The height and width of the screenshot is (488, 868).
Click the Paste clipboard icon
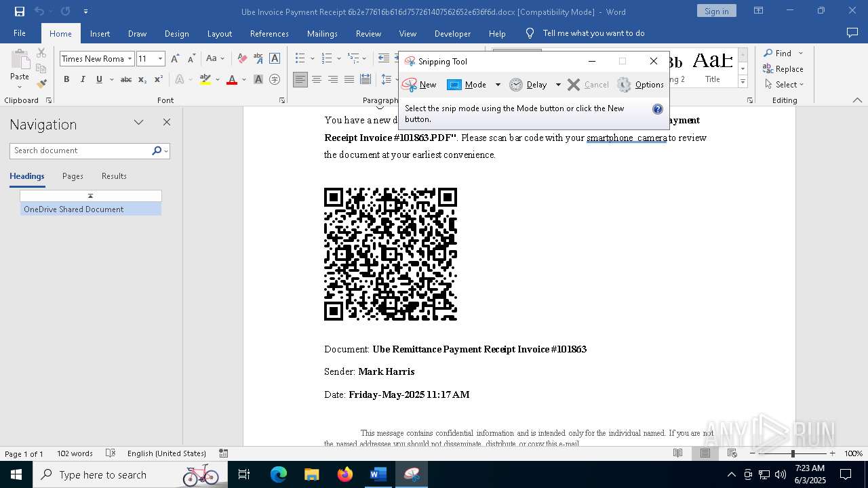pyautogui.click(x=20, y=60)
